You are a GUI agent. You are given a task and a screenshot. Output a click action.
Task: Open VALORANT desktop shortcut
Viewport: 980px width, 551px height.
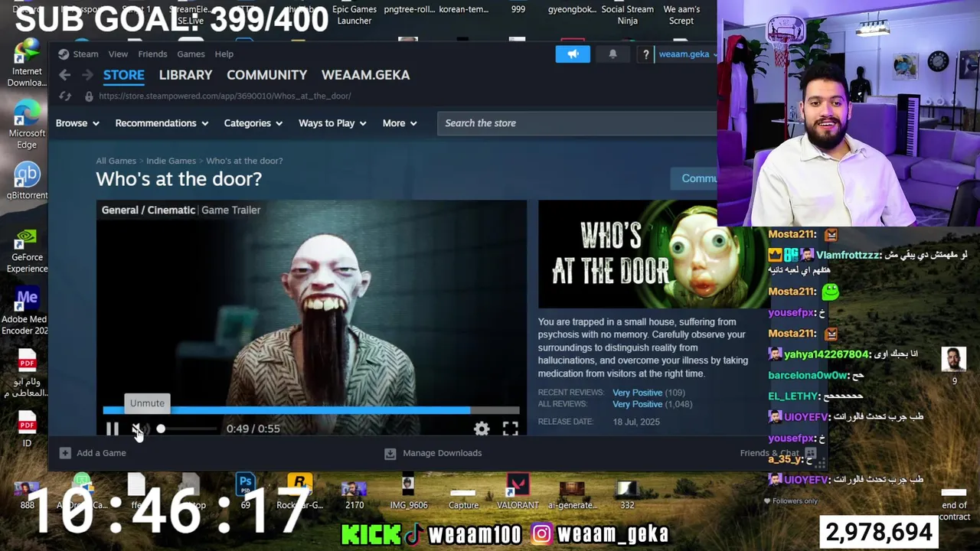(x=518, y=492)
